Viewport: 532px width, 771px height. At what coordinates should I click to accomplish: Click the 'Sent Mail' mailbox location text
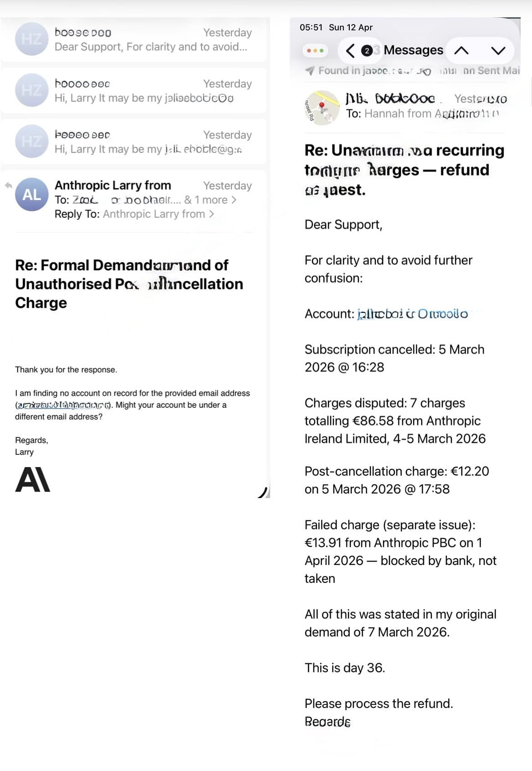pyautogui.click(x=498, y=71)
